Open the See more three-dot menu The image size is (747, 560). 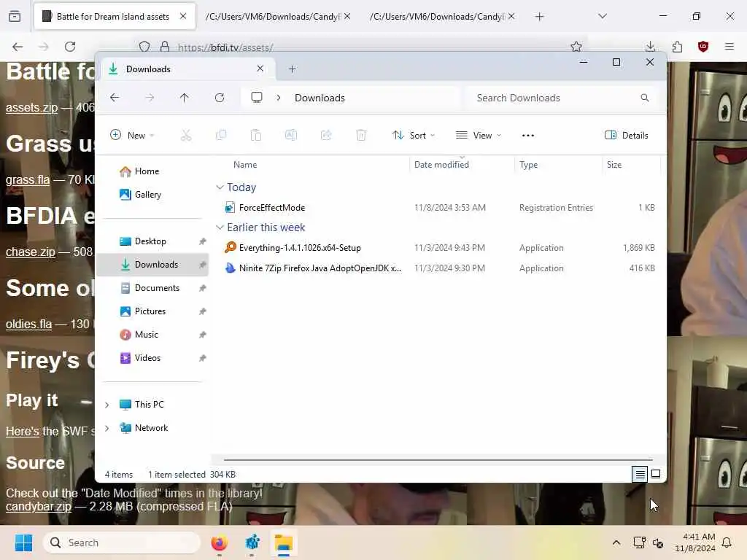tap(528, 135)
